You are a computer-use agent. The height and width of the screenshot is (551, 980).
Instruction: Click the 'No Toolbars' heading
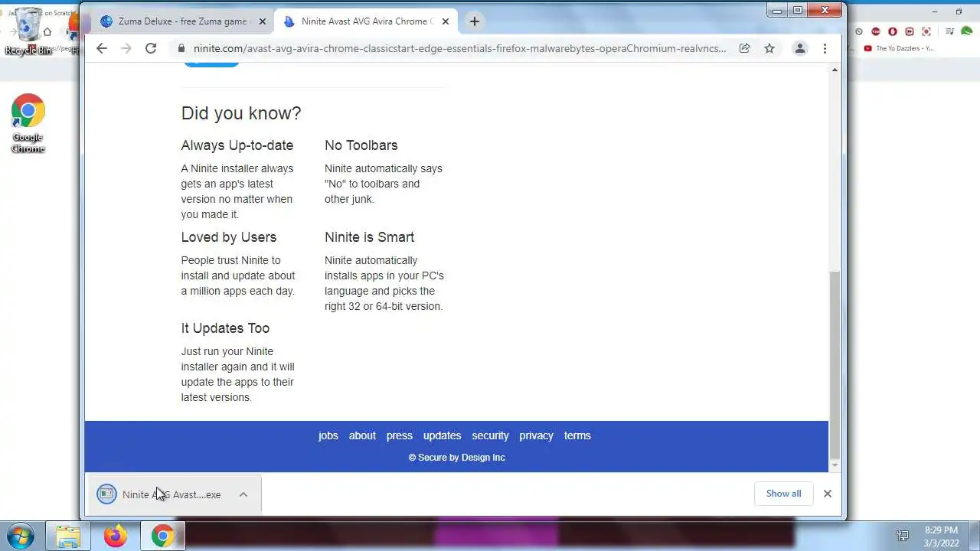[x=361, y=145]
